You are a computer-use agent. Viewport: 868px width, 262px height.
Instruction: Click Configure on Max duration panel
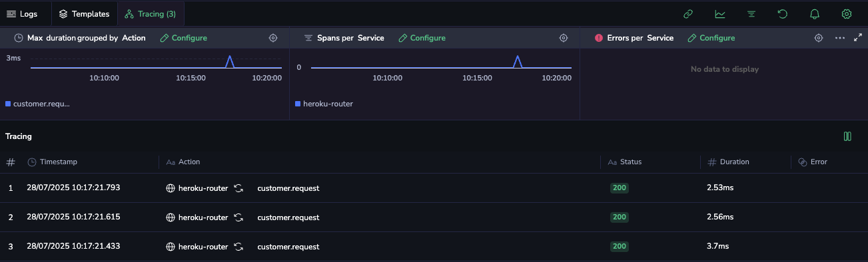coord(184,38)
